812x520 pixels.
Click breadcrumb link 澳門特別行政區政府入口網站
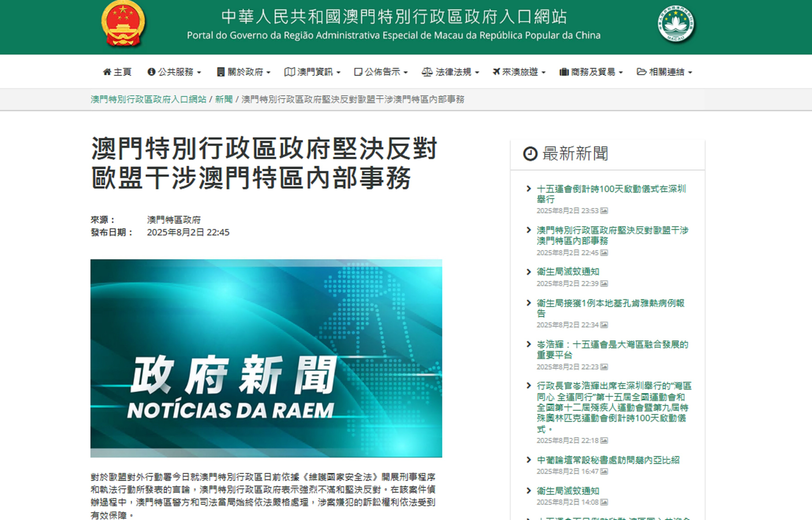click(x=148, y=99)
